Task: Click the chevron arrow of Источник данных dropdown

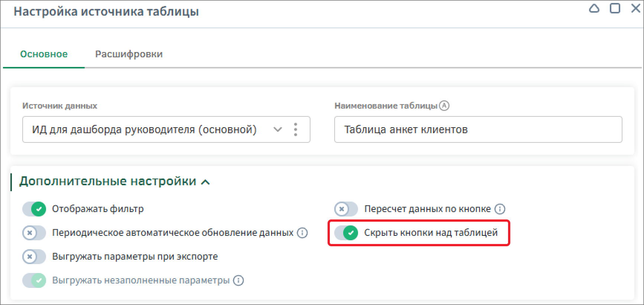Action: pos(277,129)
